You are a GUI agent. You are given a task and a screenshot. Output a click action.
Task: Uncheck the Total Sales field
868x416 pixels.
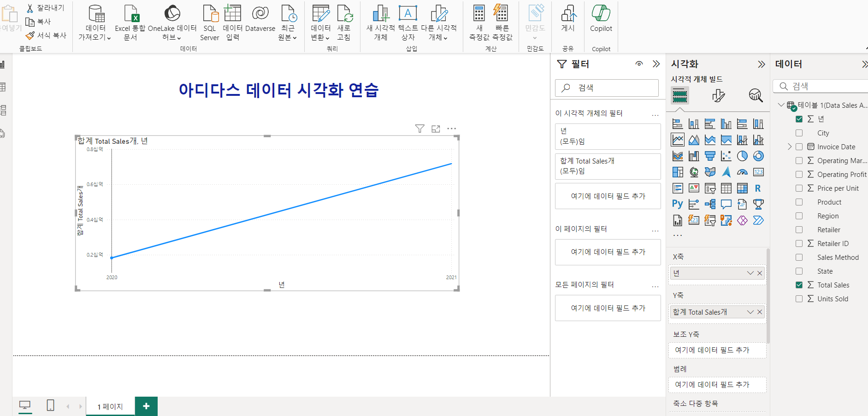click(799, 285)
